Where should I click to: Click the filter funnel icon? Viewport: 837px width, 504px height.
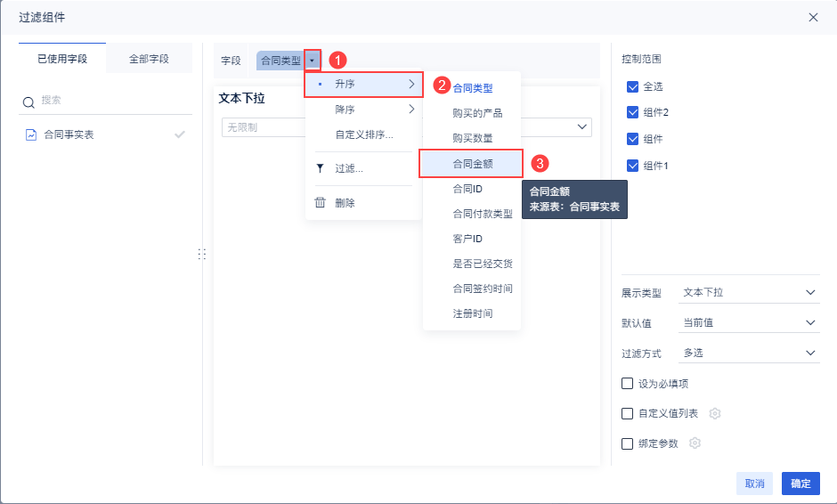click(320, 168)
